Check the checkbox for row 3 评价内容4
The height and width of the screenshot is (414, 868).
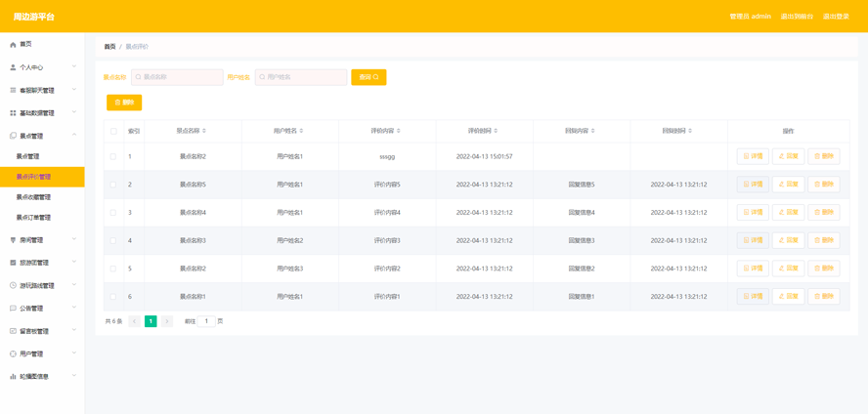coord(113,212)
